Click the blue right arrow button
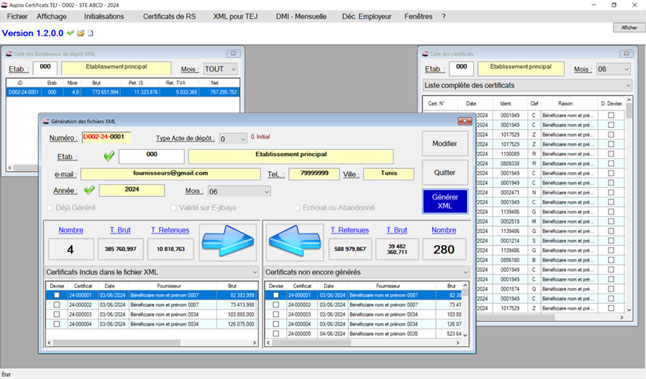The image size is (646, 379). (228, 242)
